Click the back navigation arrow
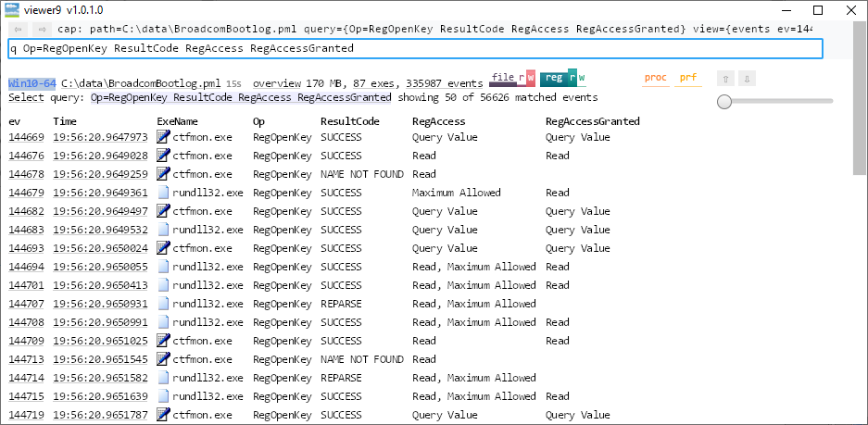Viewport: 868px width, 425px height. coord(17,30)
